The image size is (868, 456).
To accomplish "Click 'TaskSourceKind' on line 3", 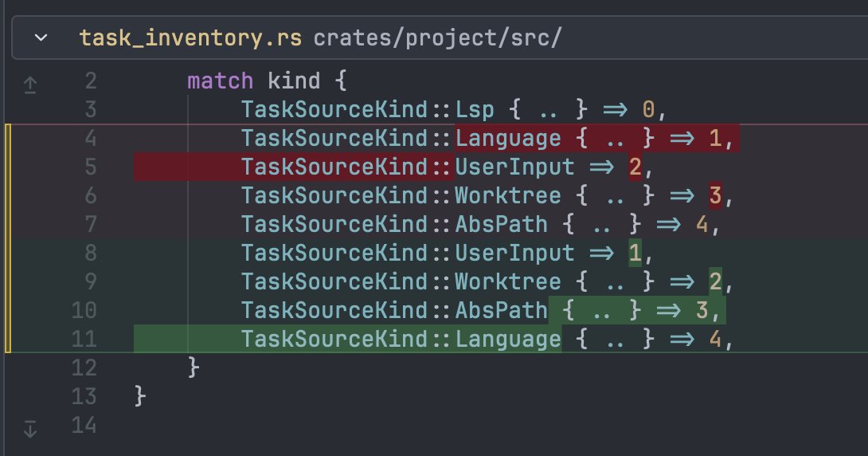I will click(x=334, y=110).
